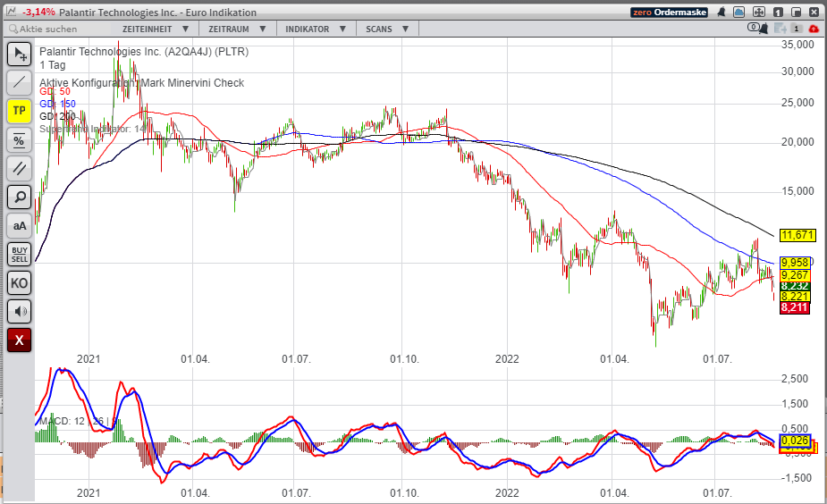
Task: Click the -3,14% change value in title bar
Action: click(38, 13)
